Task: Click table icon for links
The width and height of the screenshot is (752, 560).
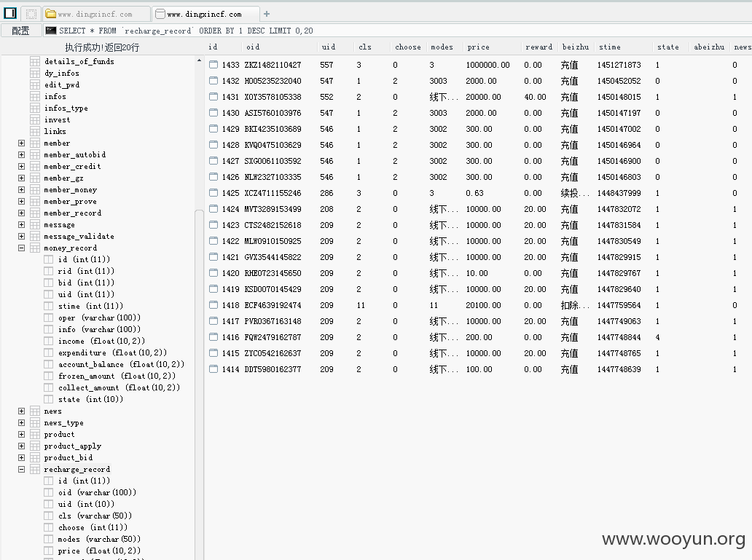Action: 35,131
